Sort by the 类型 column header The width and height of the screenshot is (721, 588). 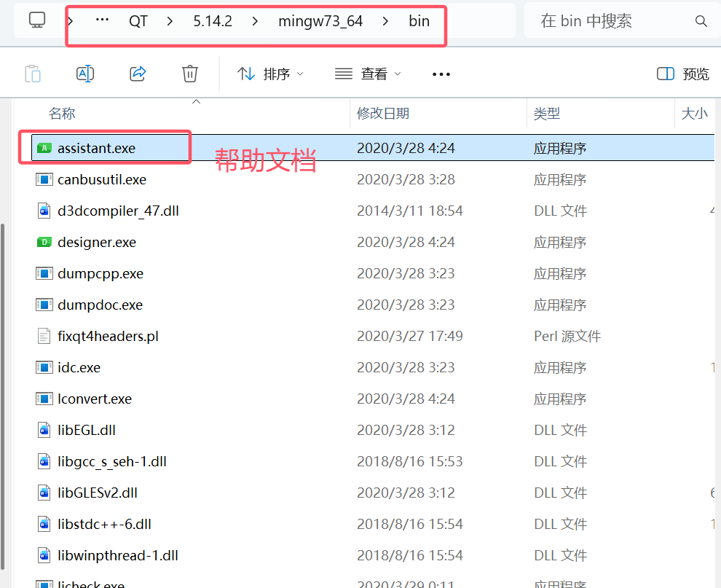pyautogui.click(x=547, y=113)
